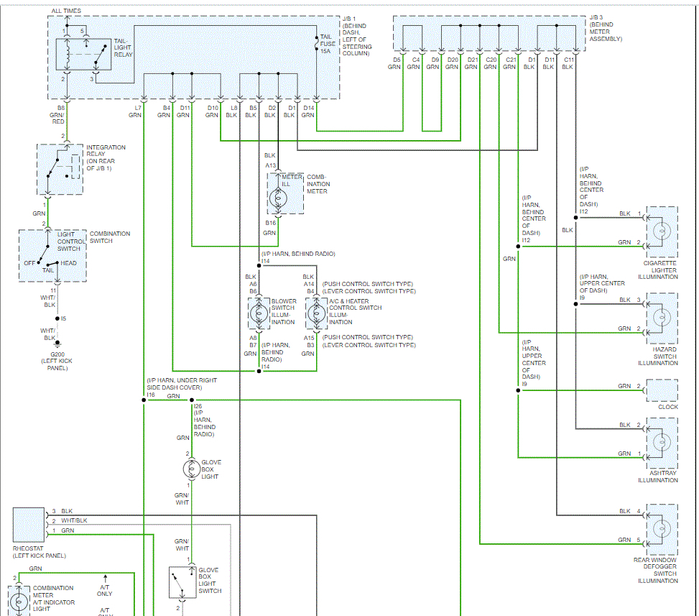Select the blower switch illumination bulb symbol

click(x=259, y=313)
